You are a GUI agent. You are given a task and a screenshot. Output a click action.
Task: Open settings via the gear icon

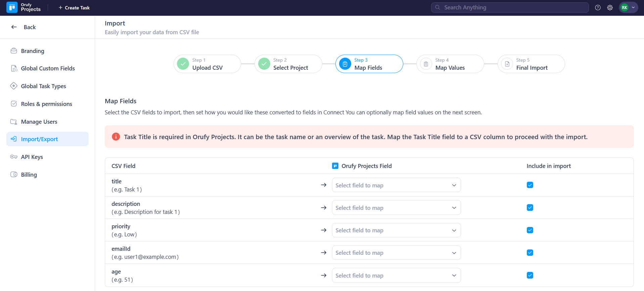pos(610,7)
